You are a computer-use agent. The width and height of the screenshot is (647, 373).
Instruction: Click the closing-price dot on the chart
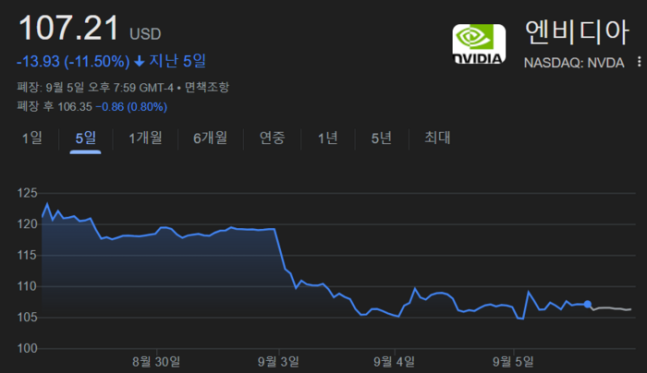click(588, 305)
